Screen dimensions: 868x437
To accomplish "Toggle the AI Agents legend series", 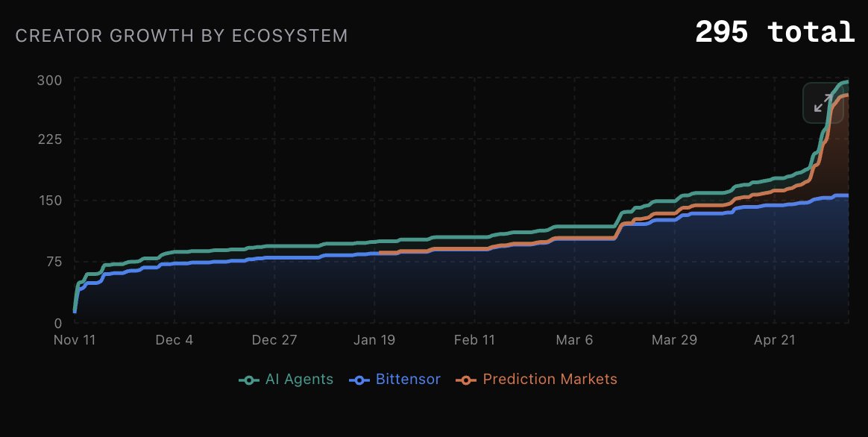I will (286, 380).
